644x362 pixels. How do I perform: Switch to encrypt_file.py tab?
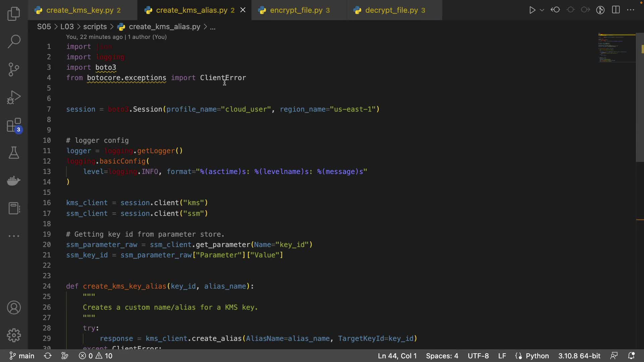click(296, 10)
